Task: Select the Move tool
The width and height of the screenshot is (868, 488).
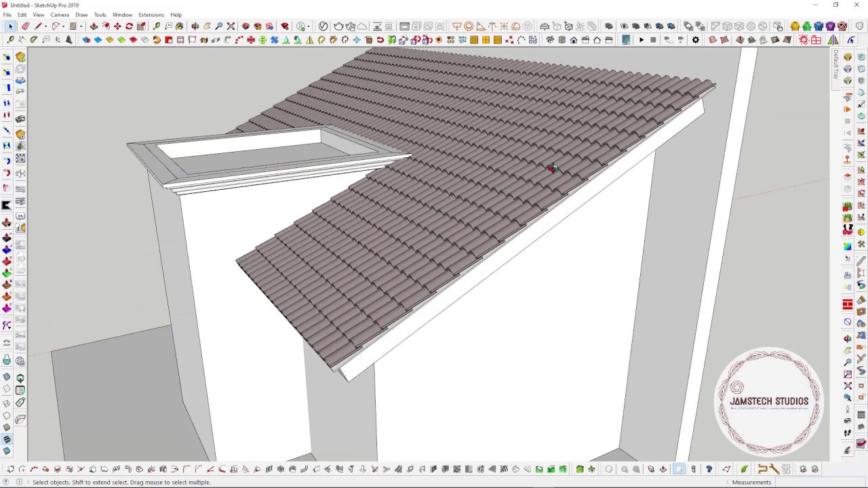Action: 117,26
